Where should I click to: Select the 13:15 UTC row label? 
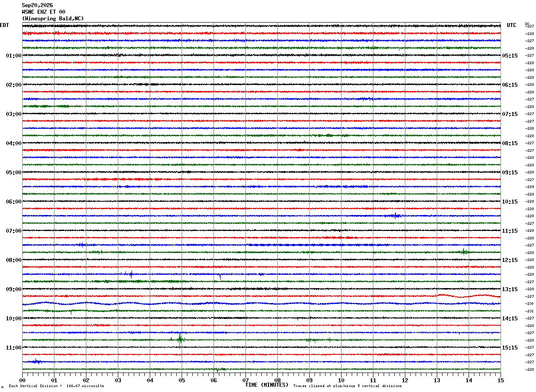(509, 289)
